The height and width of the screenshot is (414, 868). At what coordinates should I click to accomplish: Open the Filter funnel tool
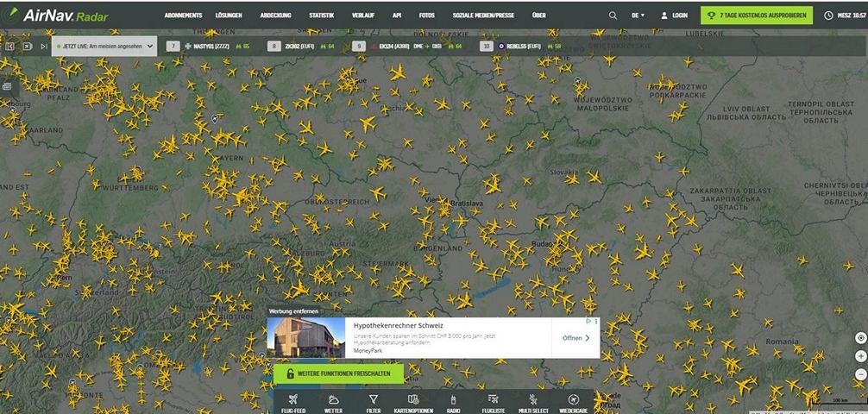373,403
